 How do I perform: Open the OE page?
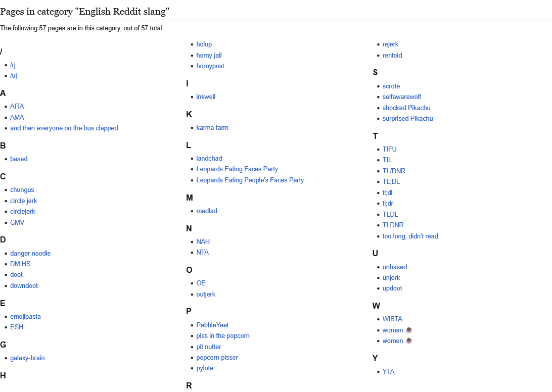pyautogui.click(x=201, y=283)
